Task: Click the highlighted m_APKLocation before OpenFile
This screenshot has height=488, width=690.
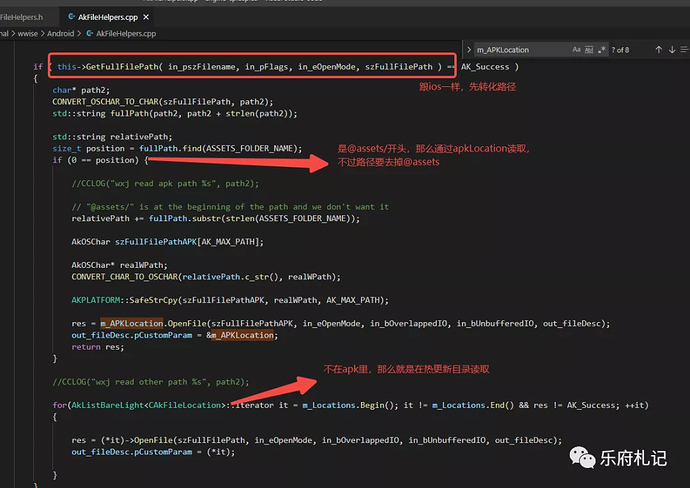Action: [132, 323]
